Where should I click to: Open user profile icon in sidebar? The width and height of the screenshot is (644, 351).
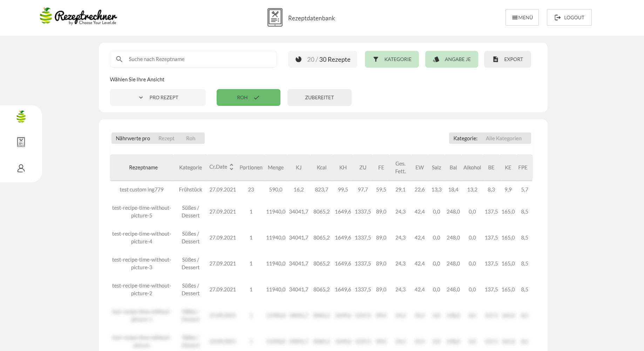click(x=21, y=168)
